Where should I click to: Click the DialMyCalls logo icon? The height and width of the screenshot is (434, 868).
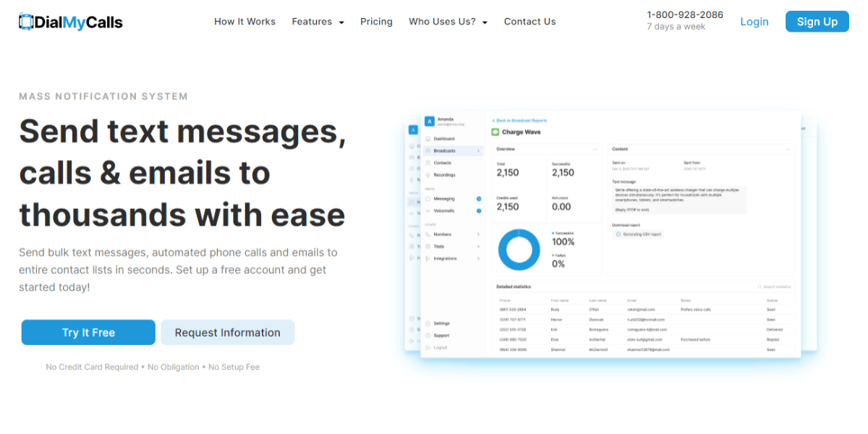coord(26,22)
